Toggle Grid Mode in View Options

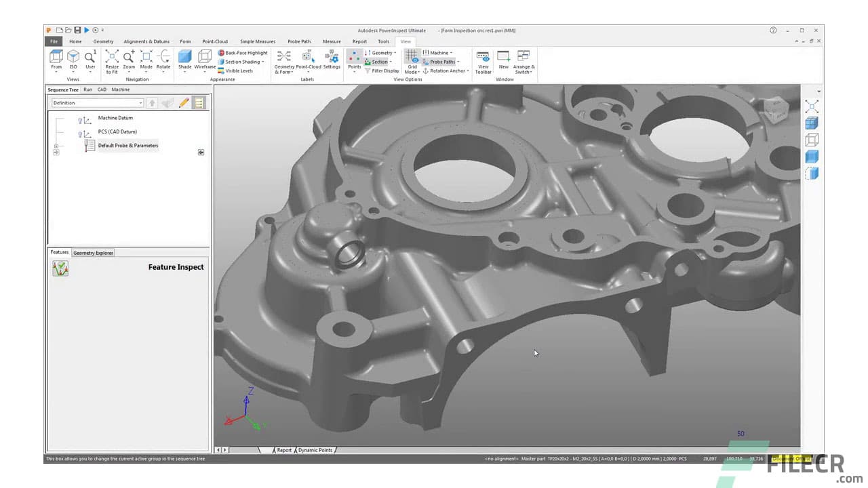tap(412, 60)
